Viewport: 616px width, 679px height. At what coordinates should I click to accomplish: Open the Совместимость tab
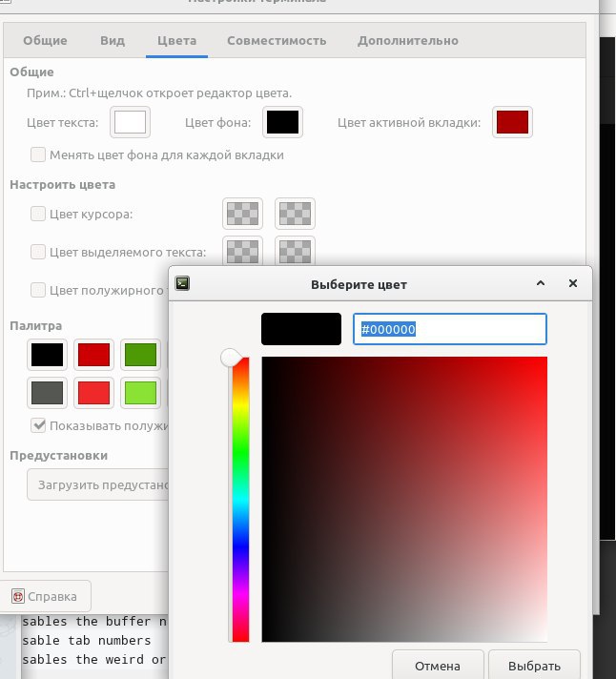coord(277,41)
